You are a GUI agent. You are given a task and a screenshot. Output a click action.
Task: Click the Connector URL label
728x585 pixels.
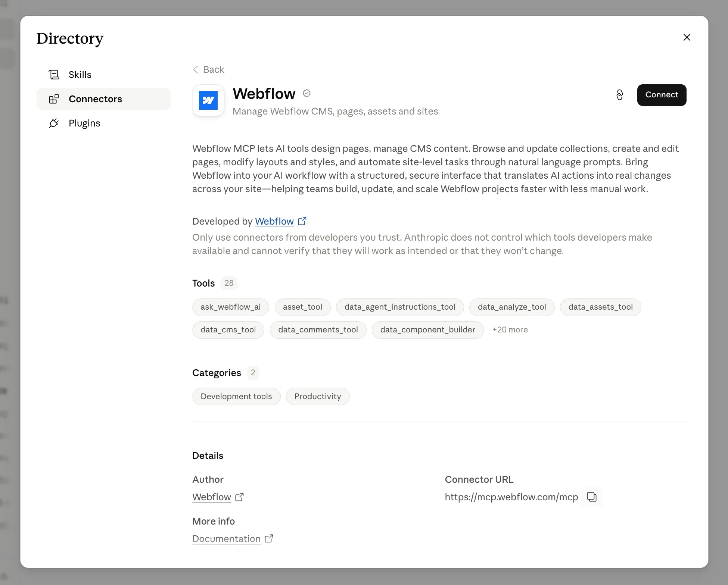coord(479,479)
